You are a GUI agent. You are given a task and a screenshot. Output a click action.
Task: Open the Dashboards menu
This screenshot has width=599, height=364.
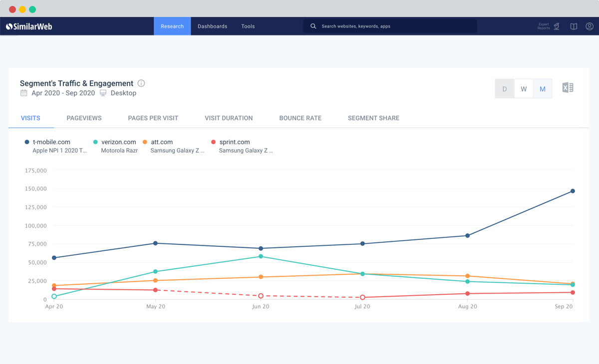click(212, 26)
